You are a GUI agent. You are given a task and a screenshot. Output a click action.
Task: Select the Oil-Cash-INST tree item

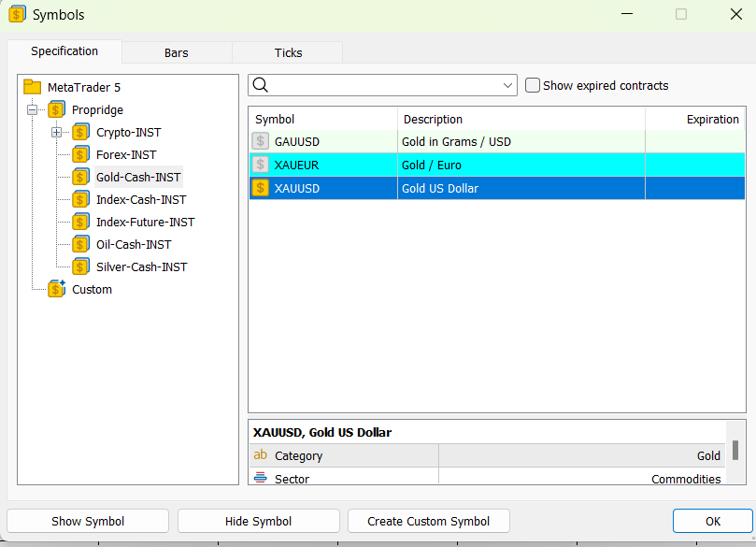pos(134,244)
